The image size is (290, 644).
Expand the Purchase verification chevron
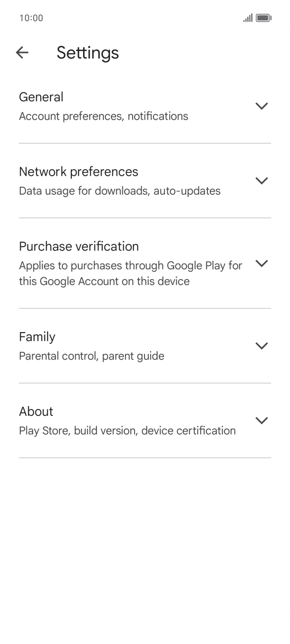point(261,263)
